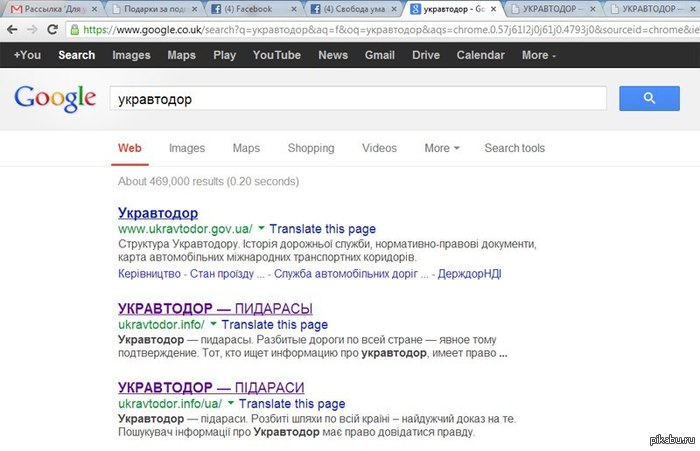Switch to the (4) Facebook browser tab
This screenshot has height=451, width=700.
coord(250,9)
